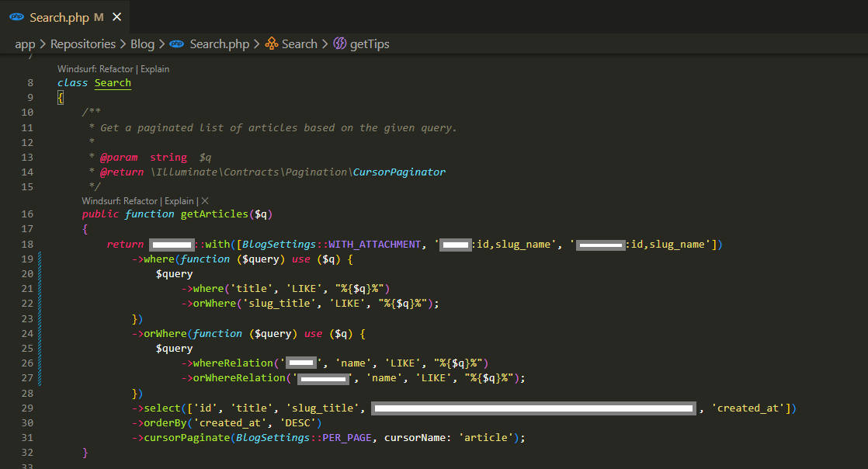Click the 'Search' class name on line 8
The image size is (868, 469).
tap(113, 83)
